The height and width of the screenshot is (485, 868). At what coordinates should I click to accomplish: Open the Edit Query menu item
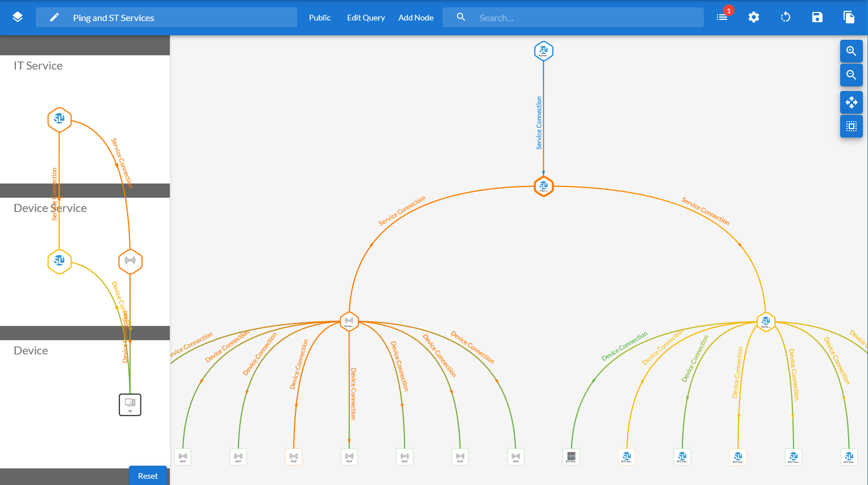(x=366, y=18)
